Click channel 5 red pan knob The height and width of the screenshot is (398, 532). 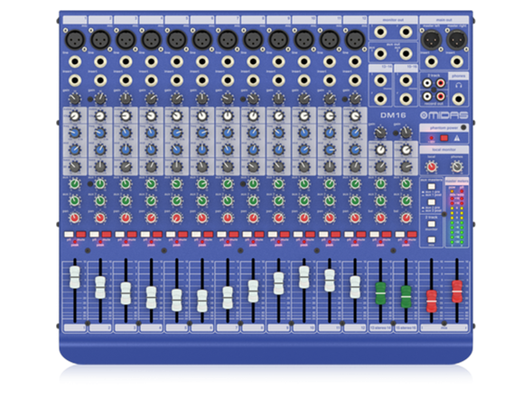[177, 218]
